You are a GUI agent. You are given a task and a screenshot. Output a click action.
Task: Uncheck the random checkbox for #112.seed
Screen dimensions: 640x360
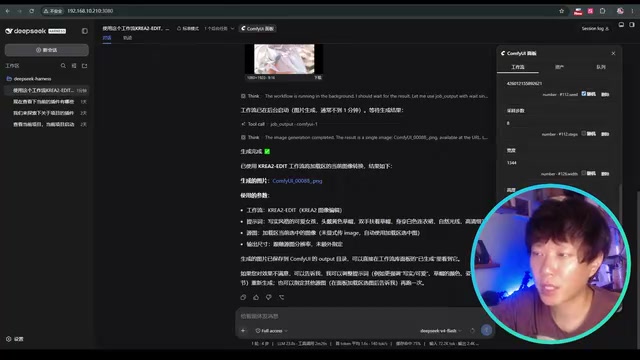pos(584,94)
